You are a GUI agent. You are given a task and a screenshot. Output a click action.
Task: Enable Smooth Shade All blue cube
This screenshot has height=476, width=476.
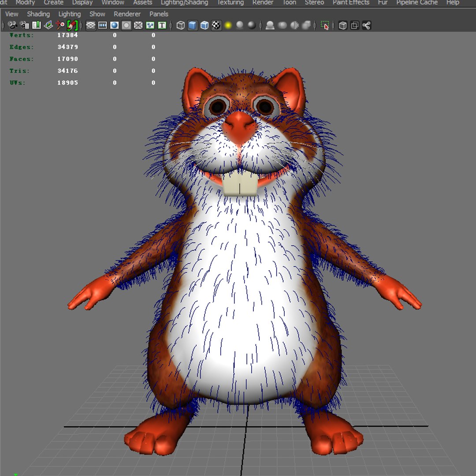point(193,25)
